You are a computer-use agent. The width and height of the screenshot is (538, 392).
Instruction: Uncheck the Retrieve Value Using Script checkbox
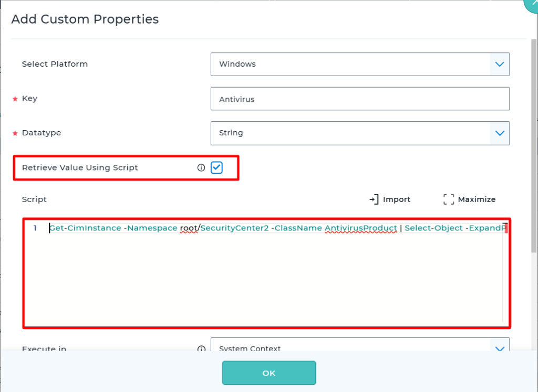[x=216, y=167]
